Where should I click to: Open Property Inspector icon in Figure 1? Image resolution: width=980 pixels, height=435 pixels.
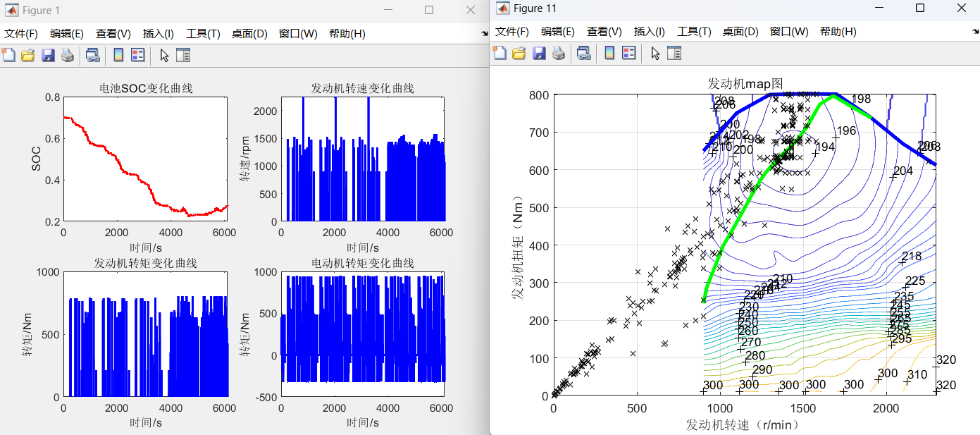183,55
